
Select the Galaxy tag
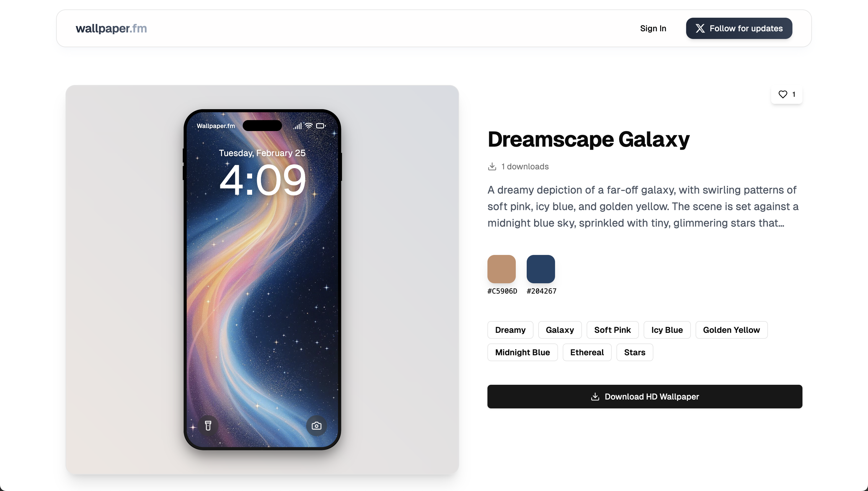click(560, 330)
